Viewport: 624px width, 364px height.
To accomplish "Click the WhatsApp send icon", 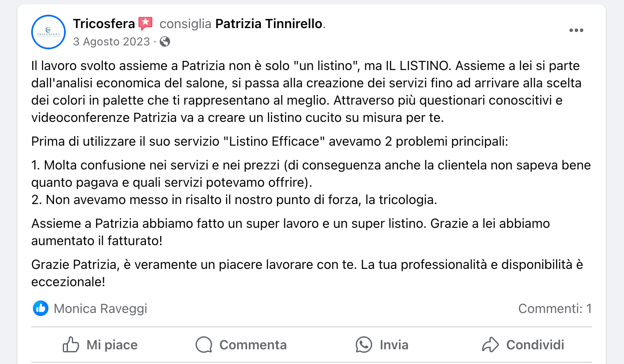I will pos(363,345).
